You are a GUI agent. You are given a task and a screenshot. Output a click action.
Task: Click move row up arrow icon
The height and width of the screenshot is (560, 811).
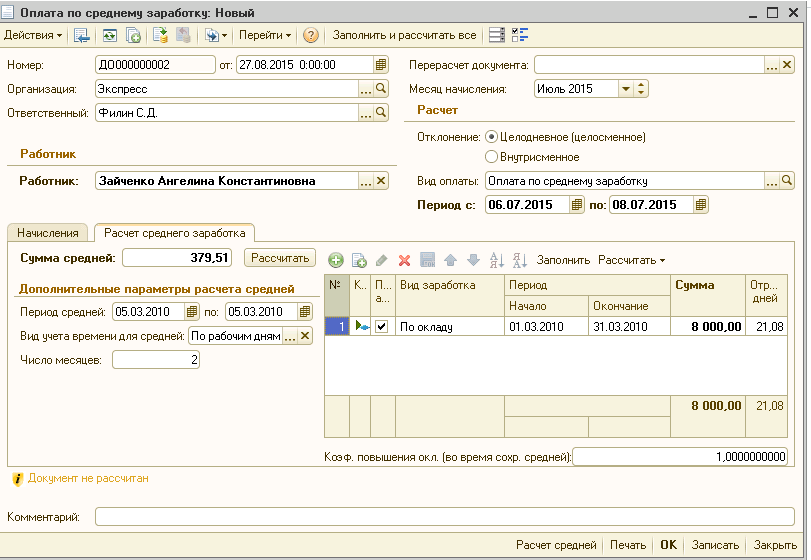tap(450, 260)
